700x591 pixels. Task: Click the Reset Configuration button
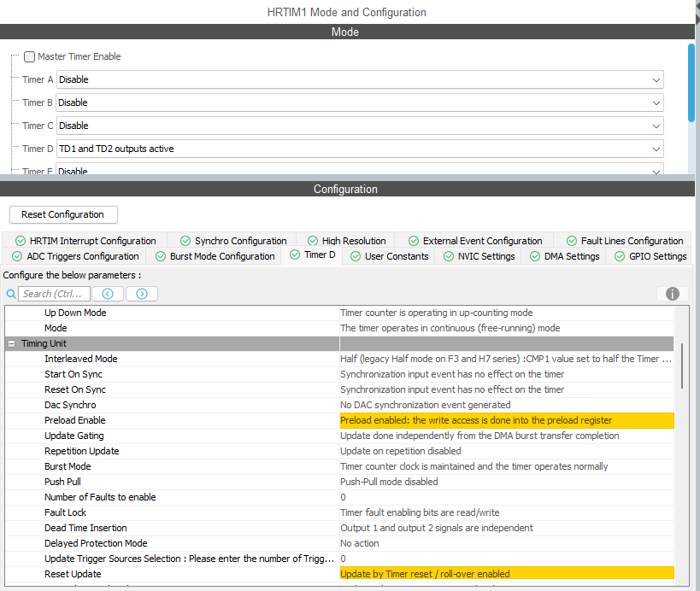coord(63,214)
